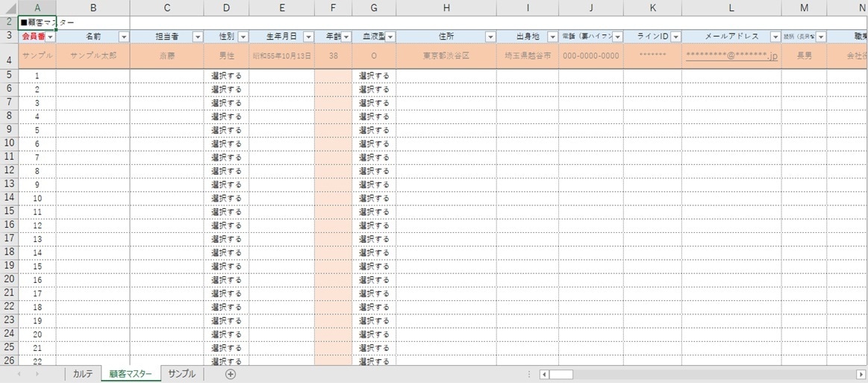
Task: Switch to the サンプル sheet tab
Action: click(181, 374)
